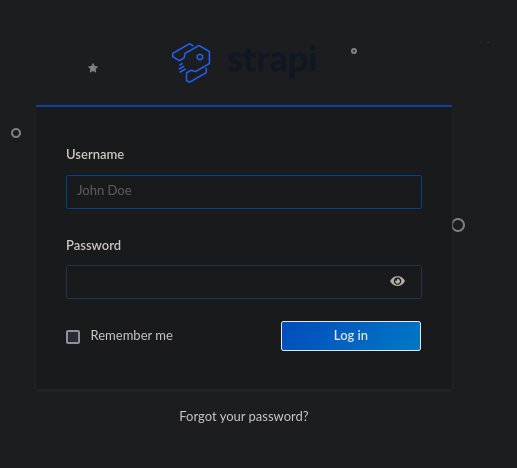Submit credentials with the Log in button
The width and height of the screenshot is (517, 468).
coord(351,336)
